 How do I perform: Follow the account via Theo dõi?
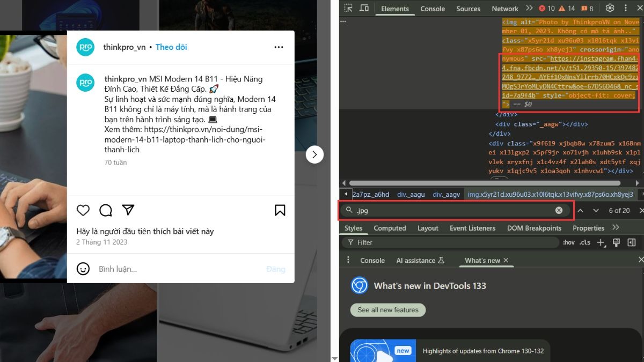pyautogui.click(x=171, y=47)
